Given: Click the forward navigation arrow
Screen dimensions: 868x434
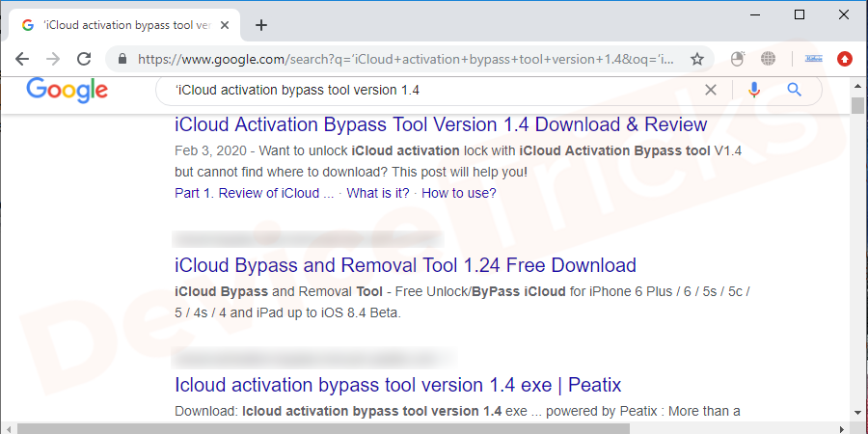Looking at the screenshot, I should pyautogui.click(x=52, y=59).
